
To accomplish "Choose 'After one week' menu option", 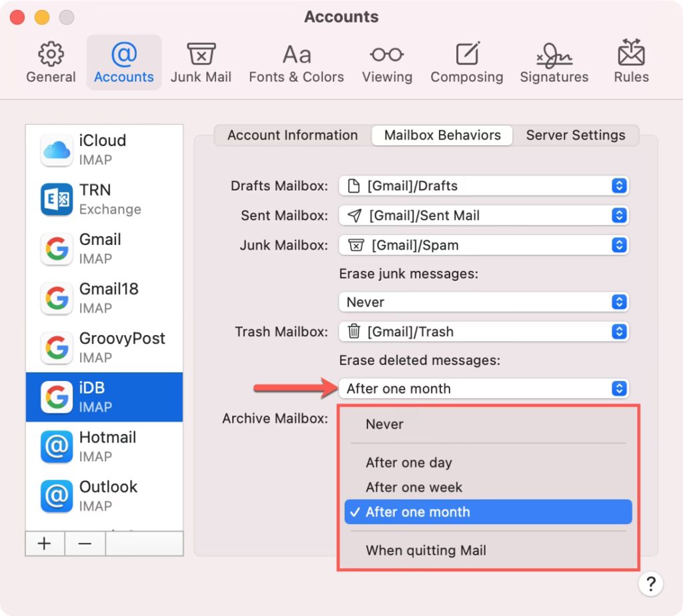I will 414,487.
